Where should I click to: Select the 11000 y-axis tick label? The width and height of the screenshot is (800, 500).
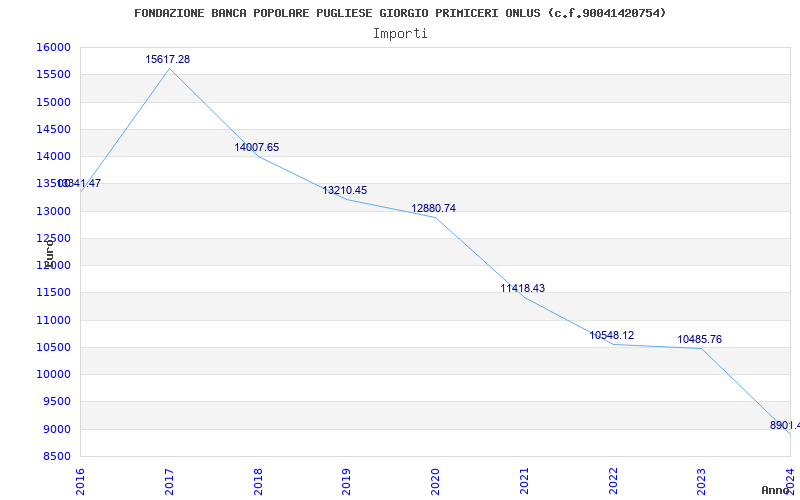[53, 320]
